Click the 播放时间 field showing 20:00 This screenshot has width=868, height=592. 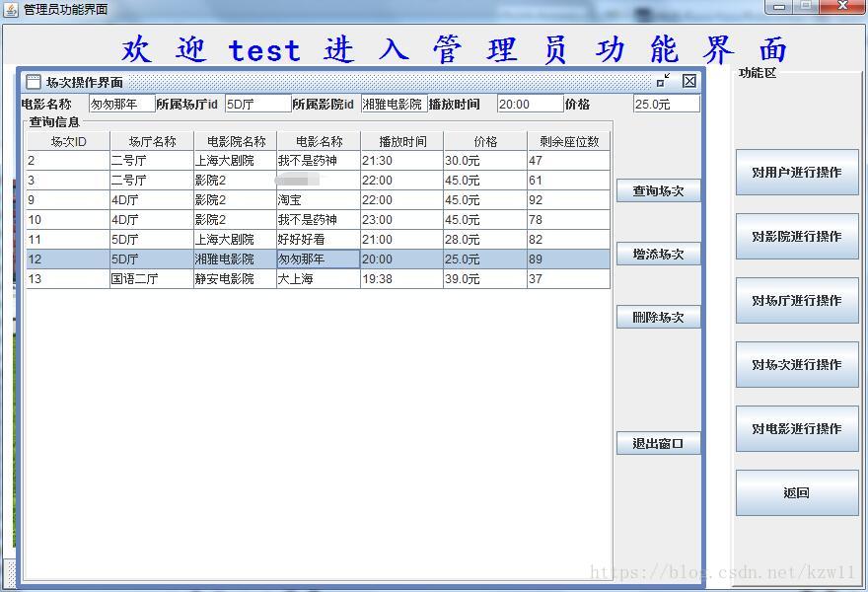pyautogui.click(x=530, y=103)
